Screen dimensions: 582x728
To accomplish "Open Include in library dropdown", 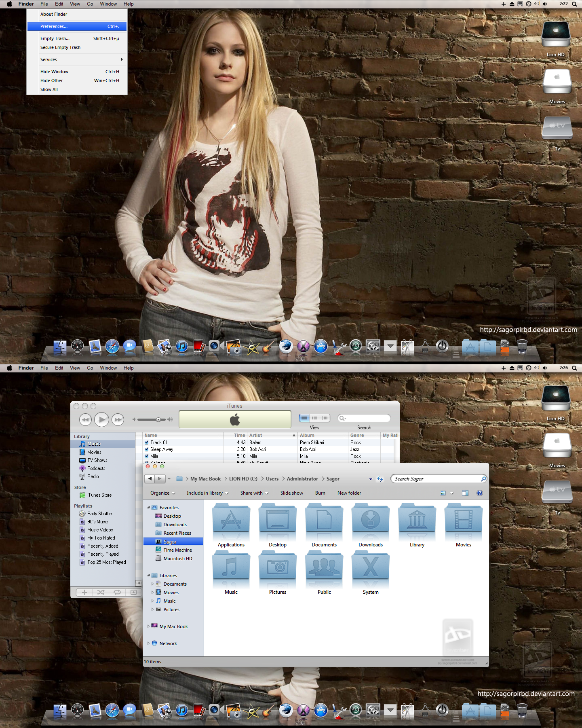I will click(207, 493).
